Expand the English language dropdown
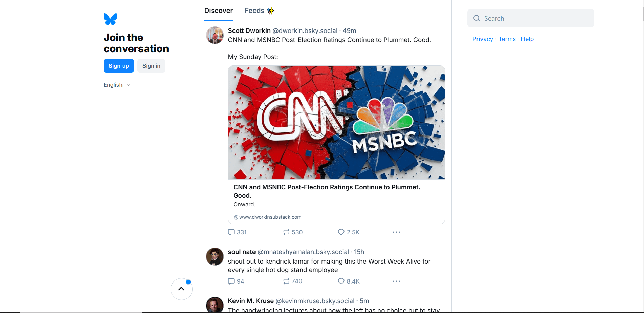Image resolution: width=644 pixels, height=313 pixels. tap(117, 85)
